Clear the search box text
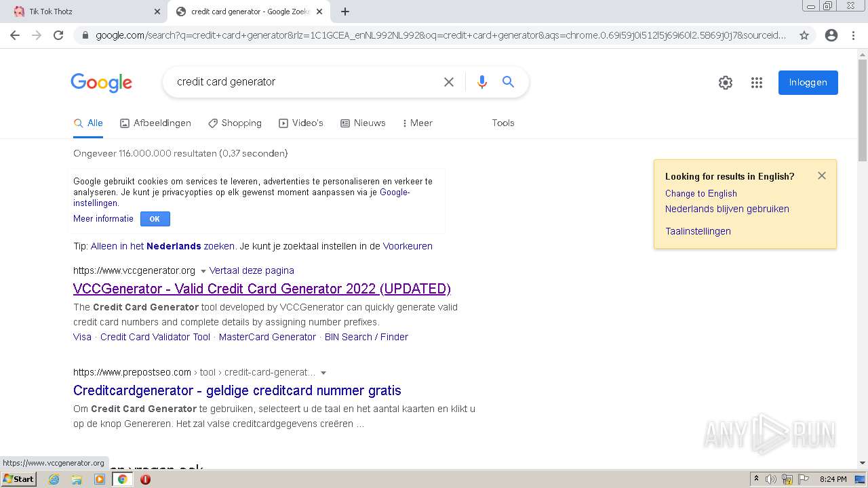 449,82
